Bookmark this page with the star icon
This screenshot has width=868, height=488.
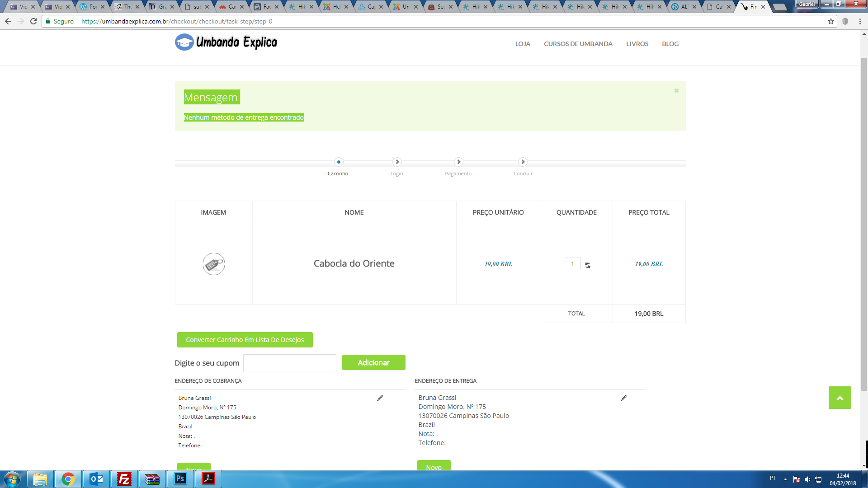click(830, 21)
